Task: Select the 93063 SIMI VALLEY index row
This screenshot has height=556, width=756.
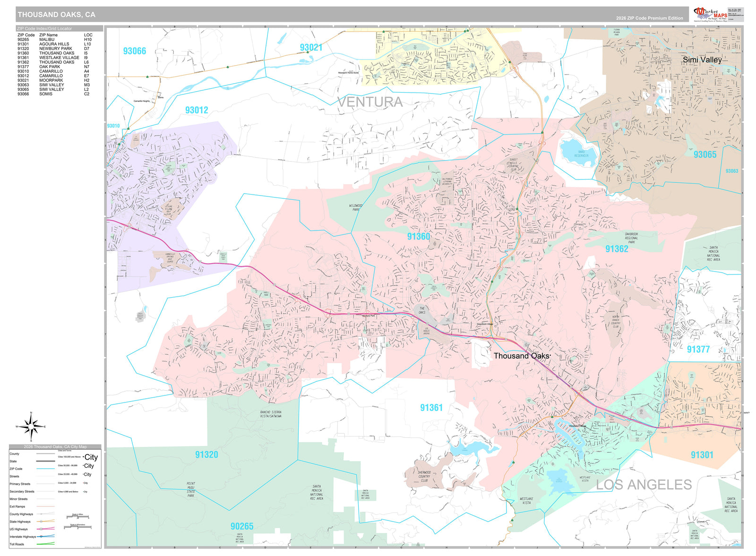Action: point(55,85)
